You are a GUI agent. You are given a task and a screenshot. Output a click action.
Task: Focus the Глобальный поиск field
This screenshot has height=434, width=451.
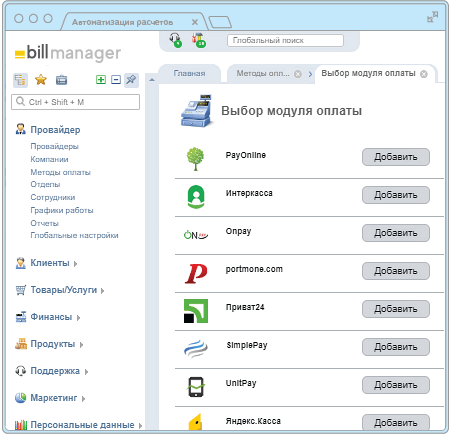285,41
